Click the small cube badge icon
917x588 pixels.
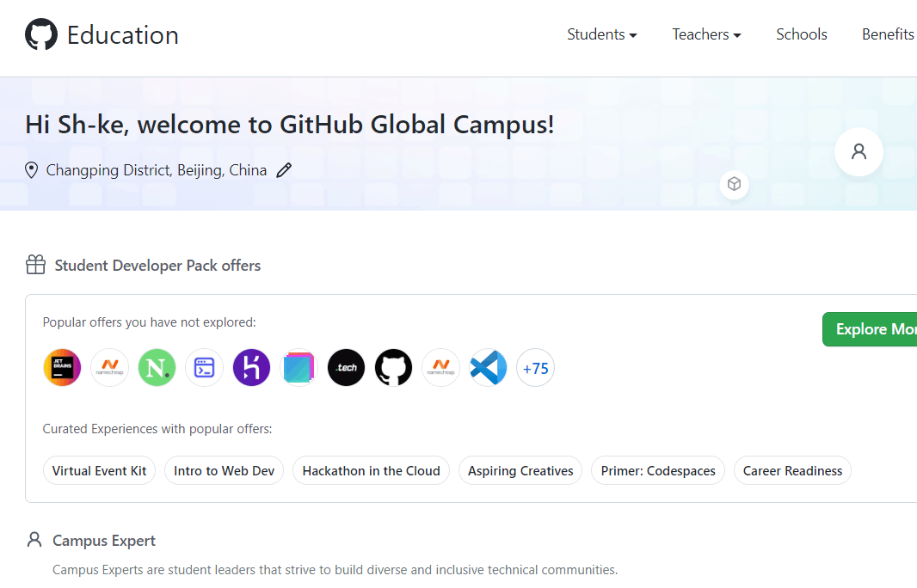tap(734, 184)
